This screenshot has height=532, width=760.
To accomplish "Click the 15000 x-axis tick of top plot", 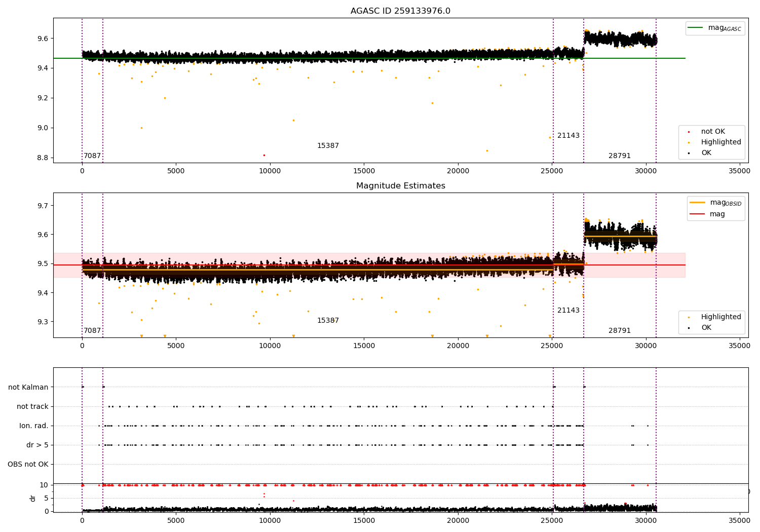I will click(x=364, y=171).
